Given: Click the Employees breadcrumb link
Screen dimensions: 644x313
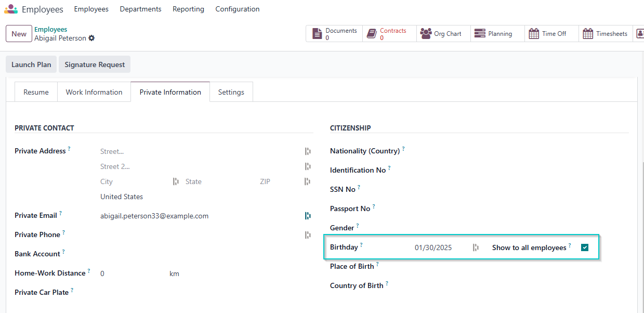Looking at the screenshot, I should (x=50, y=30).
